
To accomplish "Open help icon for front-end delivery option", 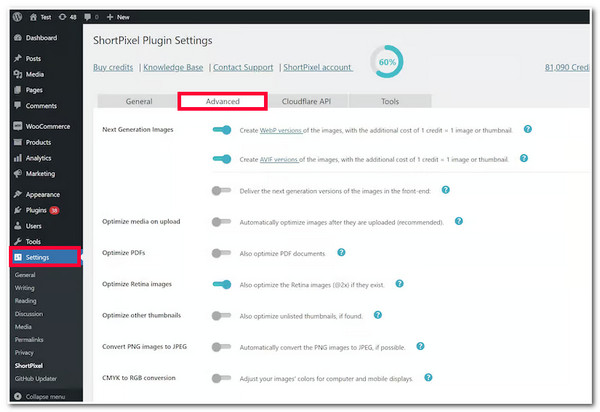I will pyautogui.click(x=445, y=190).
